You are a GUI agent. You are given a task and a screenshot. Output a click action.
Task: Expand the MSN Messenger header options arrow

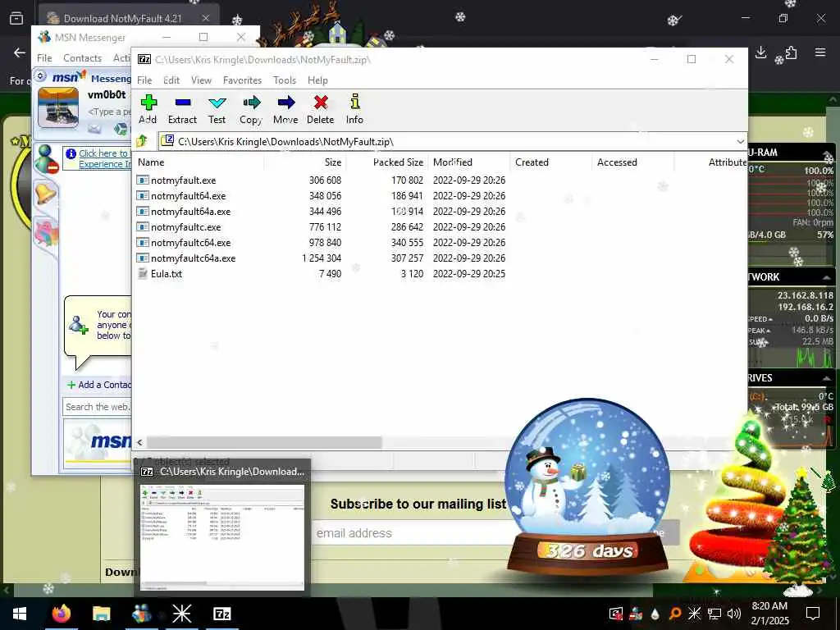coord(41,76)
